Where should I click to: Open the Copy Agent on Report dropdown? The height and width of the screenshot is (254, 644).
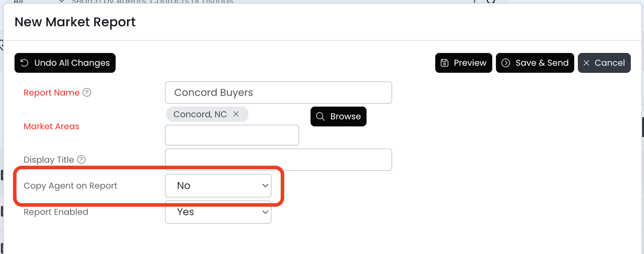coord(218,185)
